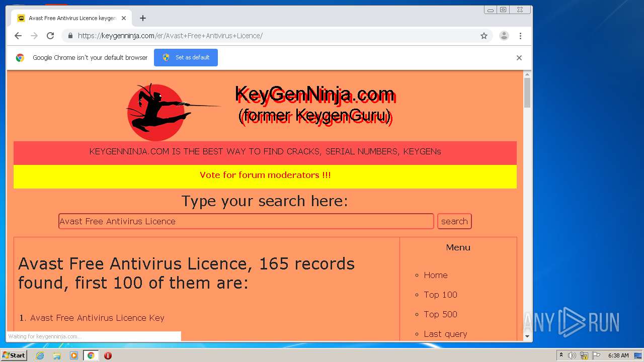Dismiss the default browser infobar
The width and height of the screenshot is (644, 362).
(519, 58)
